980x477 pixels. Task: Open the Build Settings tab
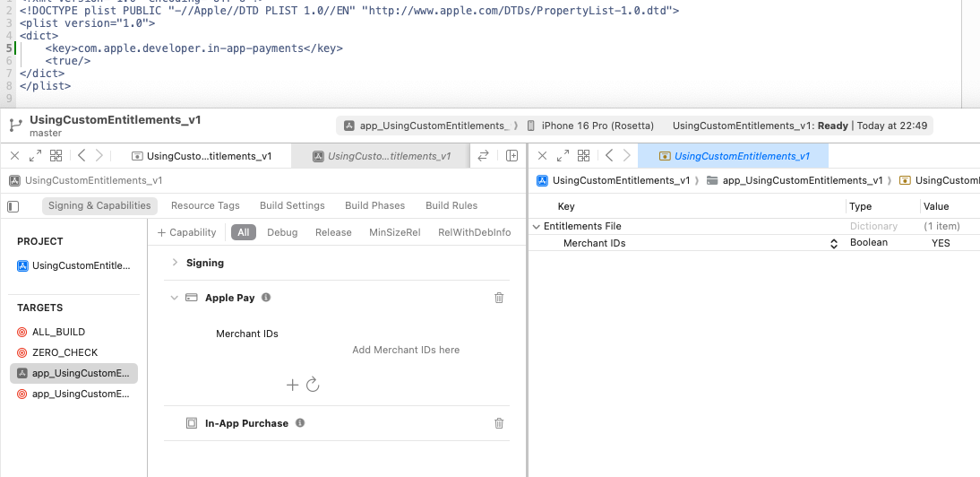pos(293,205)
